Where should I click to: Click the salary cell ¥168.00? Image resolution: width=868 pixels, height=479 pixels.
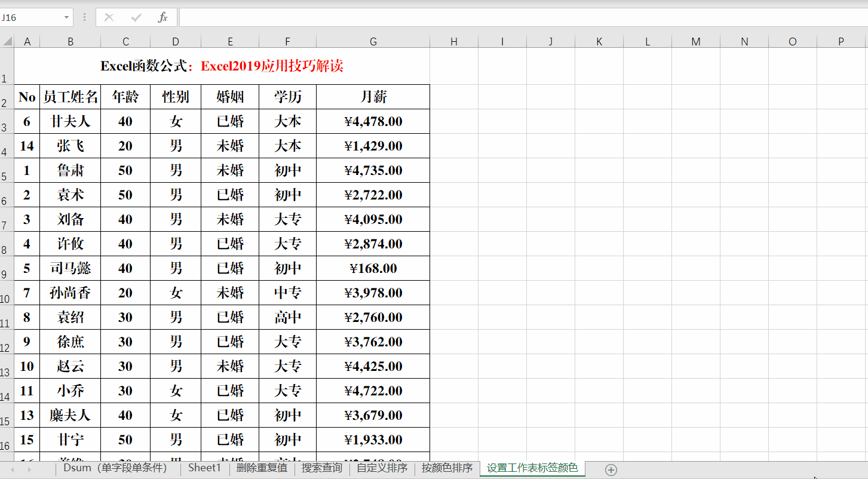[373, 268]
